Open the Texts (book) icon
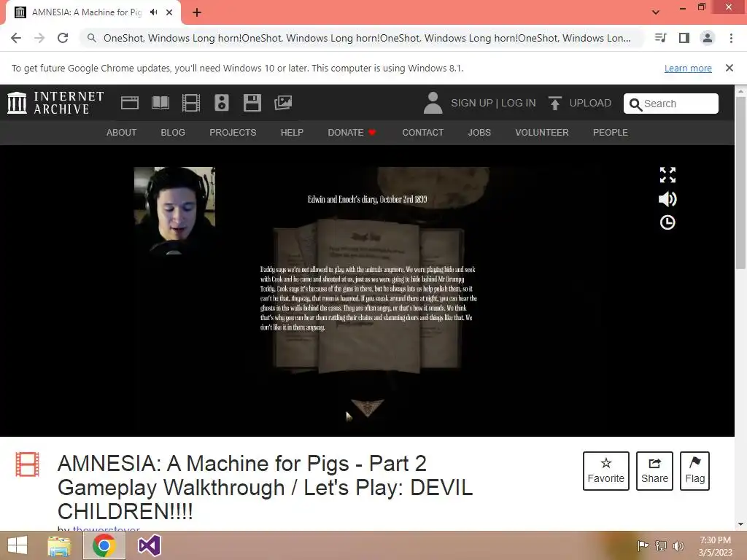 (x=160, y=103)
